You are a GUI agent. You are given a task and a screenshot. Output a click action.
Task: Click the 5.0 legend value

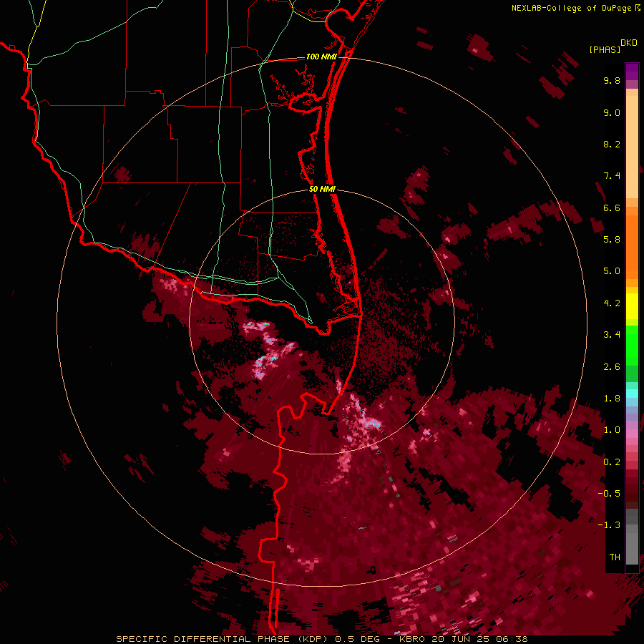tap(612, 271)
